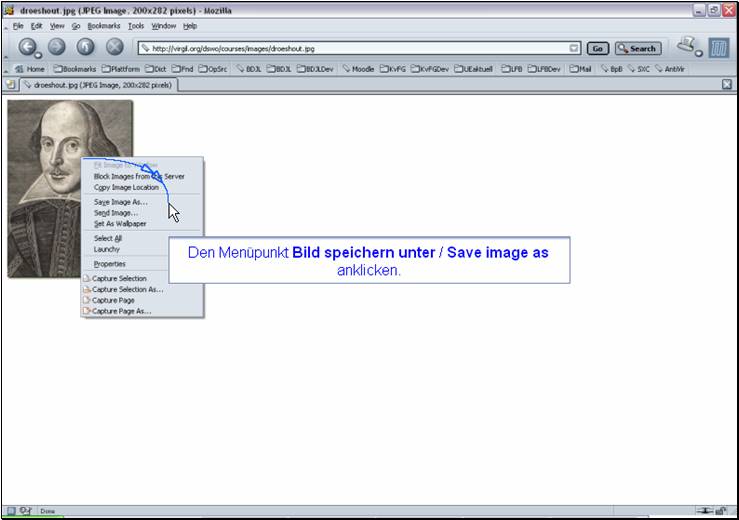Click the Forward navigation arrow
The width and height of the screenshot is (739, 520).
click(x=56, y=47)
